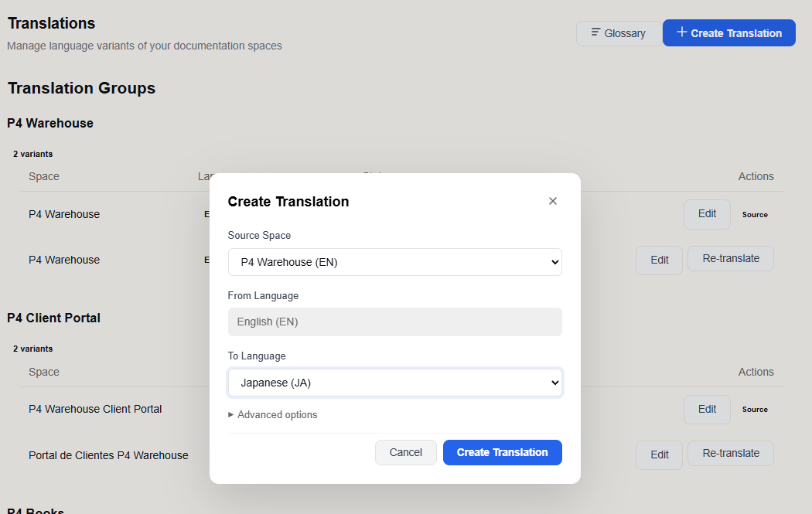This screenshot has height=514, width=812.
Task: Open the To Language combo box
Action: pos(395,382)
